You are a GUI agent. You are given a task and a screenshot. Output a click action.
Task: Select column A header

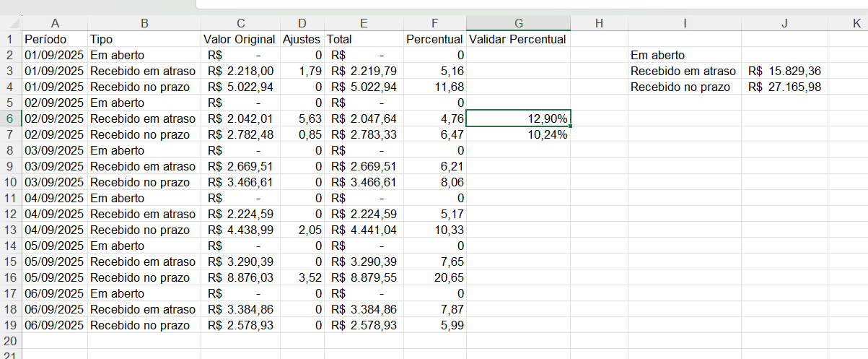point(55,23)
